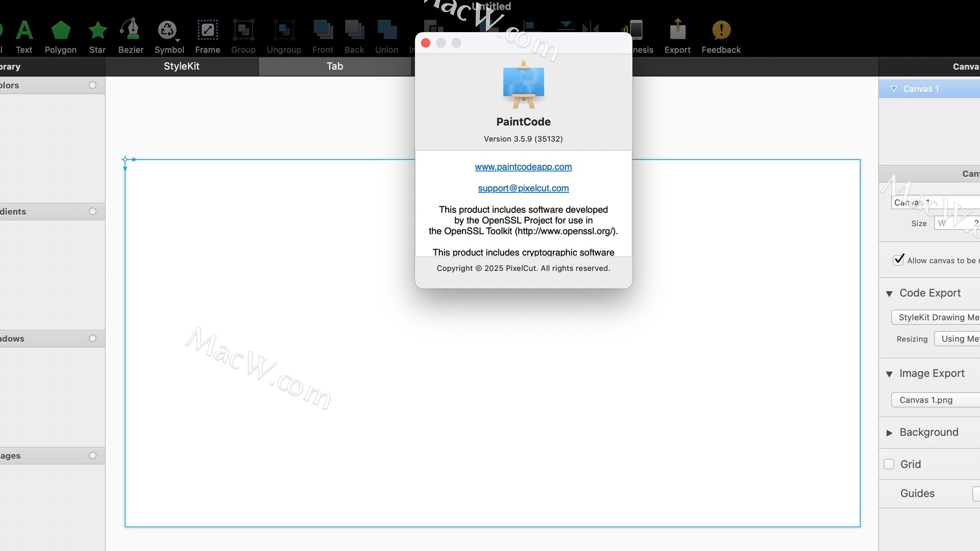
Task: Click the Images section circle button
Action: coord(92,456)
